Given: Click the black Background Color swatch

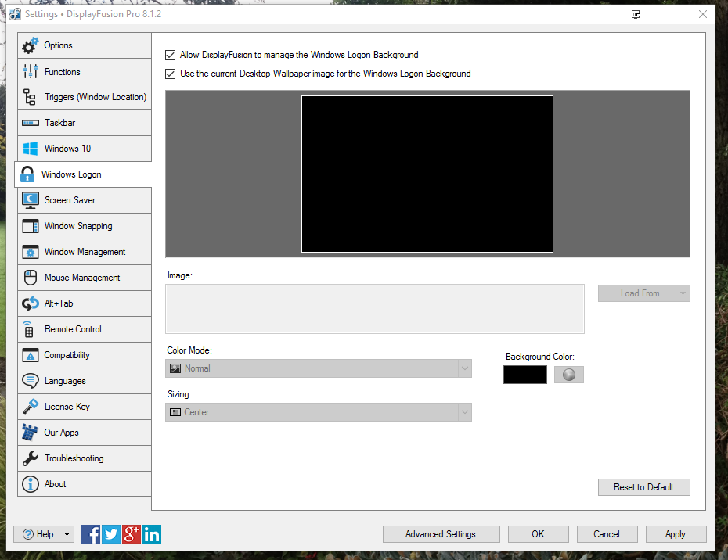Looking at the screenshot, I should 525,375.
